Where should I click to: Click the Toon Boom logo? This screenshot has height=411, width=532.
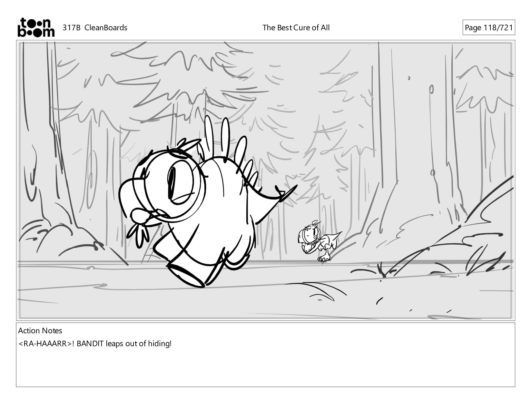point(36,27)
